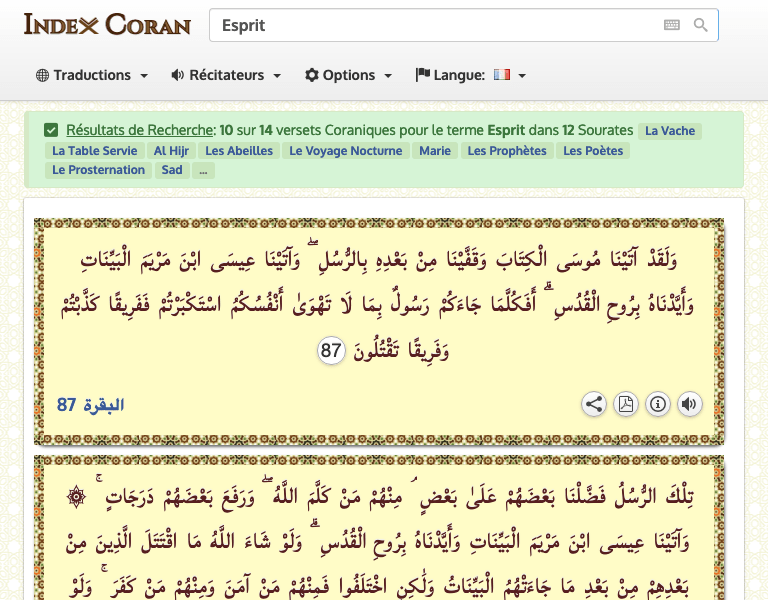Open the Traductions dropdown
Screen dimensions: 768x600
[92, 75]
